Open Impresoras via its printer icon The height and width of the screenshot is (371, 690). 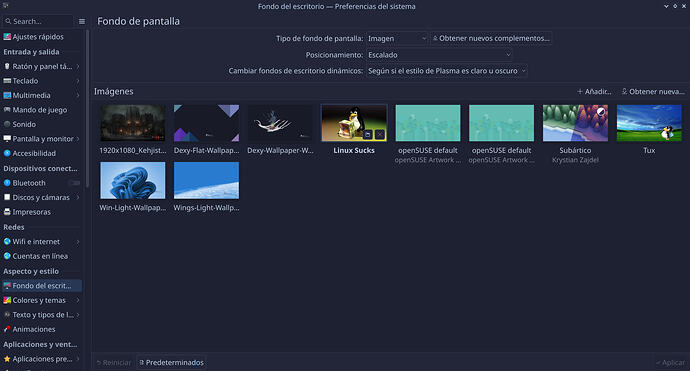click(x=7, y=212)
